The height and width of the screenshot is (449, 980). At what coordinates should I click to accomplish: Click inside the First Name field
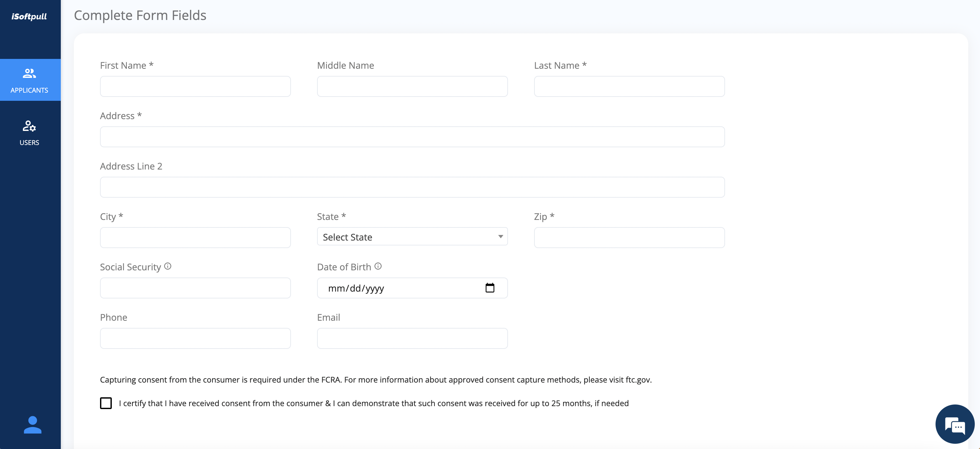(x=195, y=86)
